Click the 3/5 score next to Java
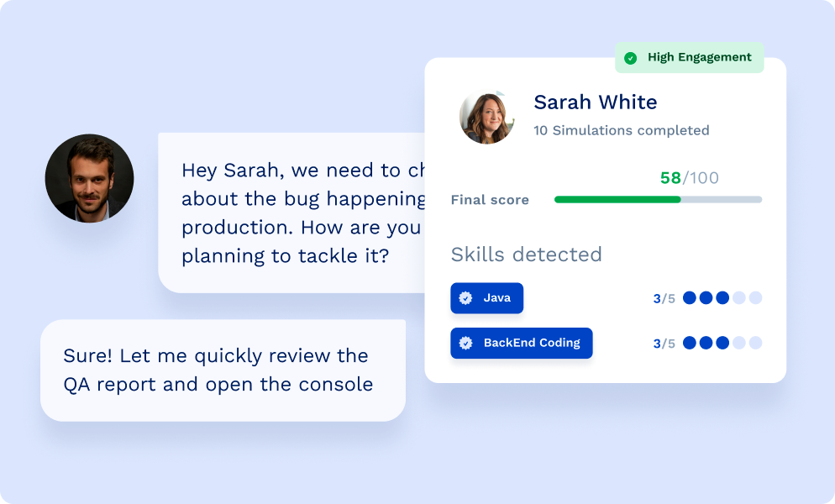835x504 pixels. coord(664,298)
